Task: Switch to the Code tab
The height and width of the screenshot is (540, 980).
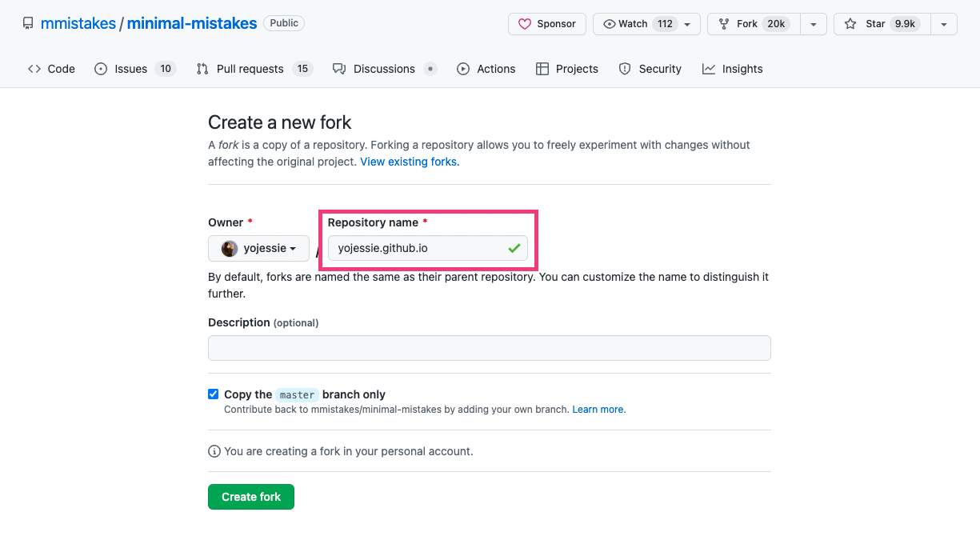Action: pos(51,69)
